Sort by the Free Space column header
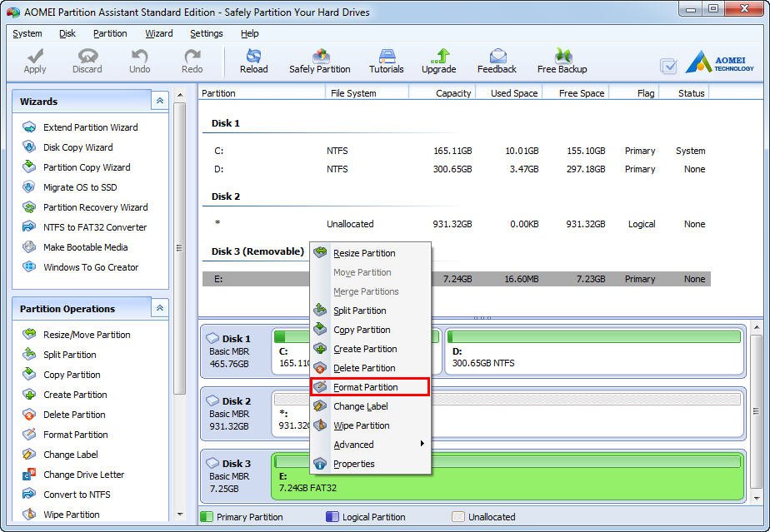The width and height of the screenshot is (770, 532). click(576, 93)
